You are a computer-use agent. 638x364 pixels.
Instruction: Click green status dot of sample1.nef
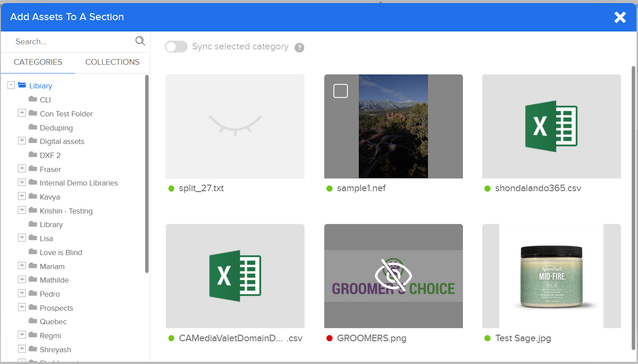[330, 189]
